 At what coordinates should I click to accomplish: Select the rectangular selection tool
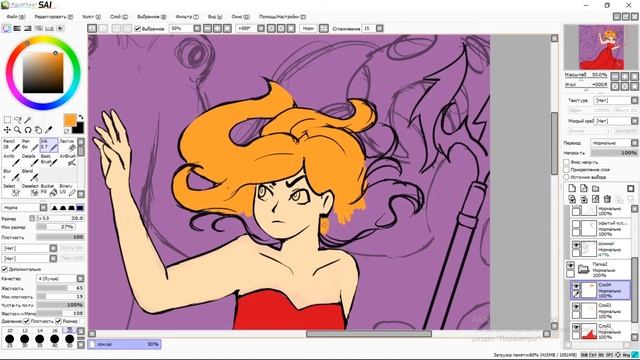tap(7, 120)
